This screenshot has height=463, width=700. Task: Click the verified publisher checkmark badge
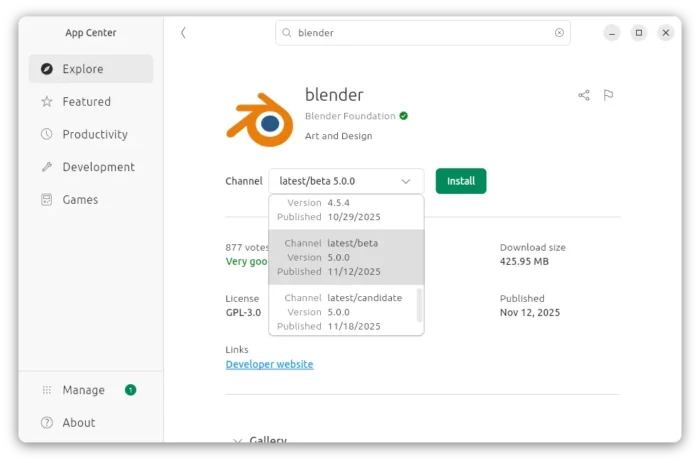403,116
